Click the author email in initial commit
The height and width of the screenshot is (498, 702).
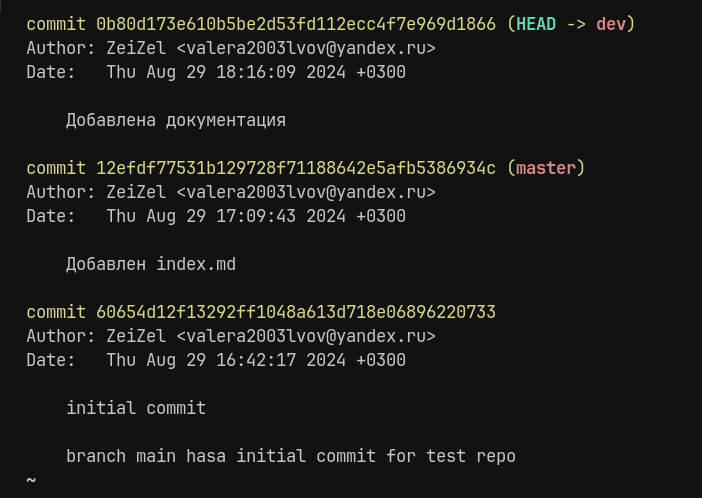pyautogui.click(x=306, y=336)
